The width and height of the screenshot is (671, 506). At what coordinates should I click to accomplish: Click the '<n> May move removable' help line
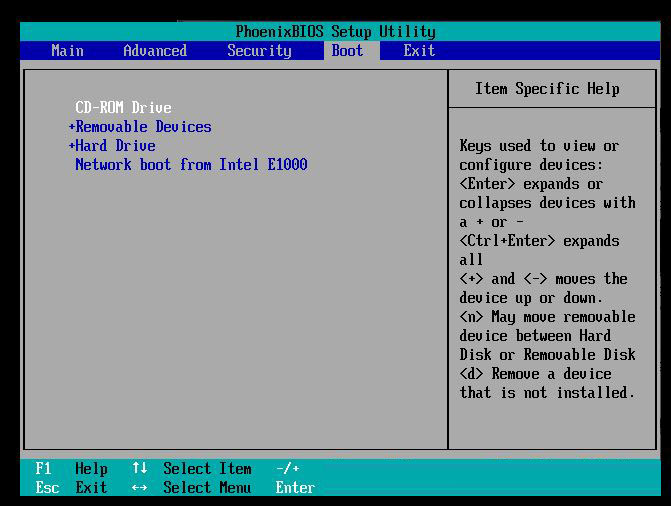tap(547, 317)
